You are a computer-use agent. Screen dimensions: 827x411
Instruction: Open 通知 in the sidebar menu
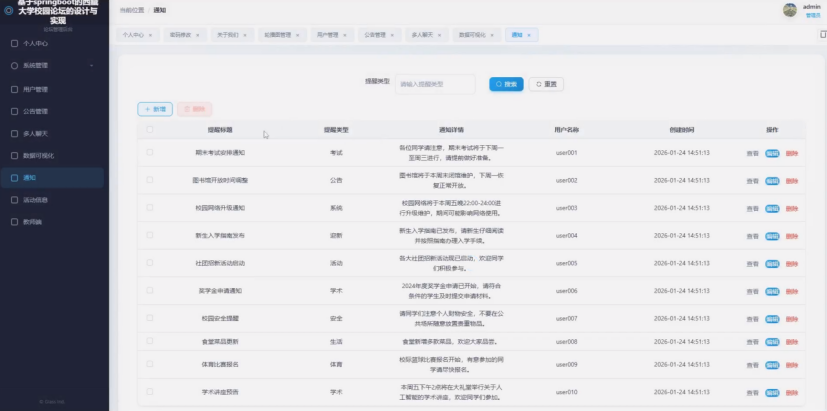52,178
